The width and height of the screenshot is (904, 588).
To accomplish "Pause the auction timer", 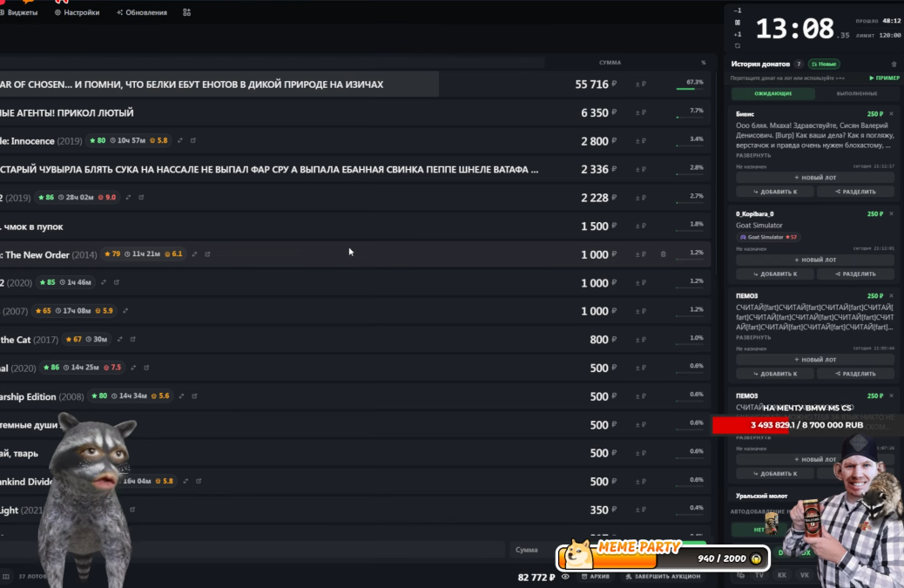I will click(738, 23).
